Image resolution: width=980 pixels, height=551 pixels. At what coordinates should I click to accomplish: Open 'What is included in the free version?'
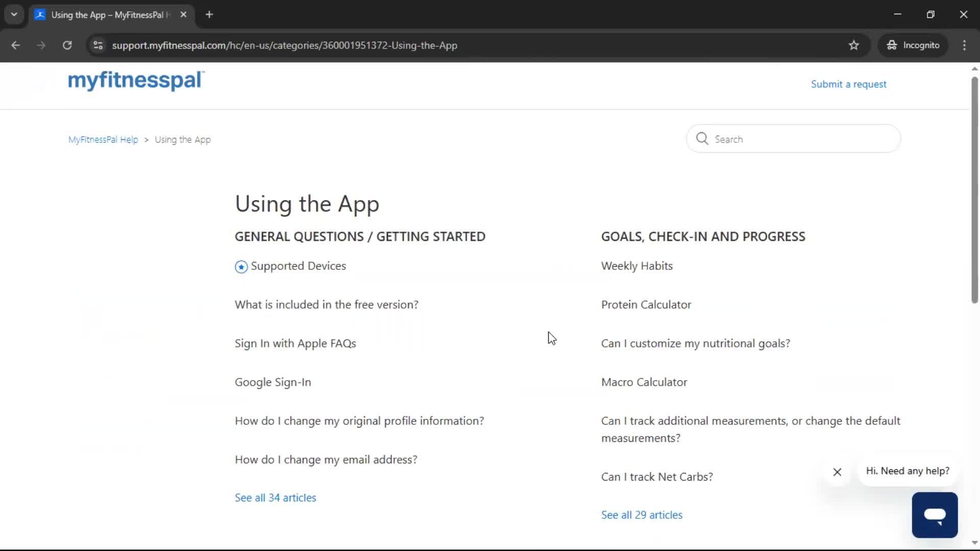click(326, 305)
